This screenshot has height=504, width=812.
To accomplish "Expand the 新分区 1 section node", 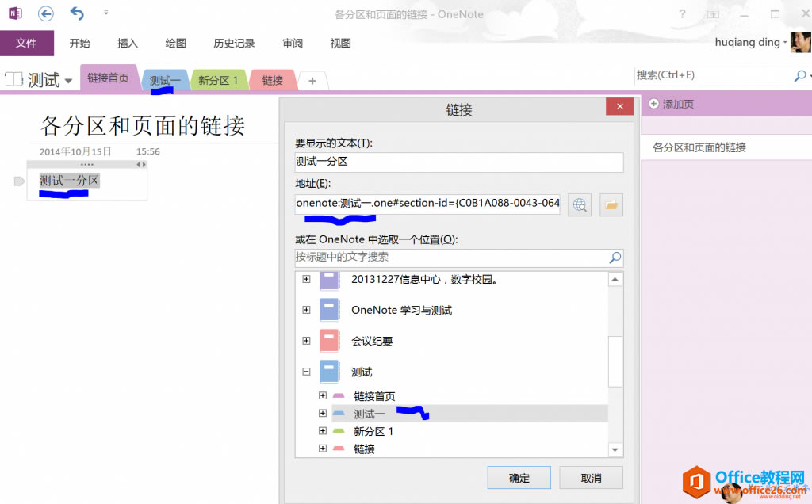I will 323,431.
